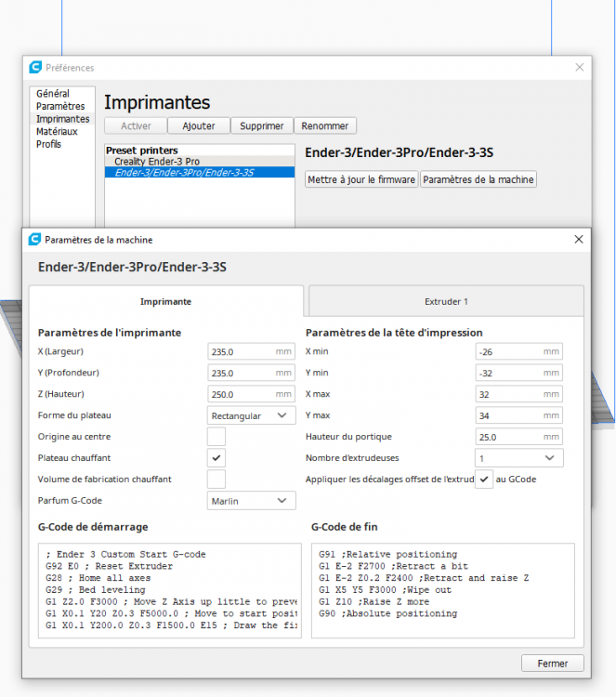Close the Préférences window
Image resolution: width=616 pixels, height=697 pixels.
(580, 67)
